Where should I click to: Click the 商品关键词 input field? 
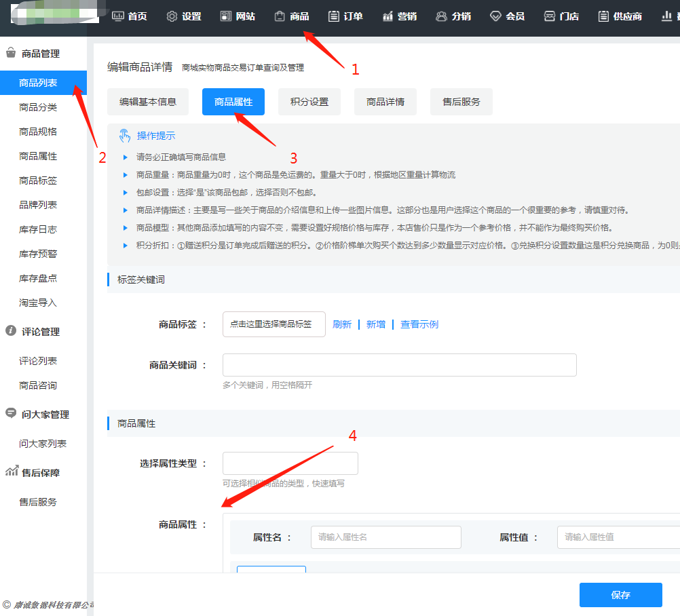pos(399,365)
